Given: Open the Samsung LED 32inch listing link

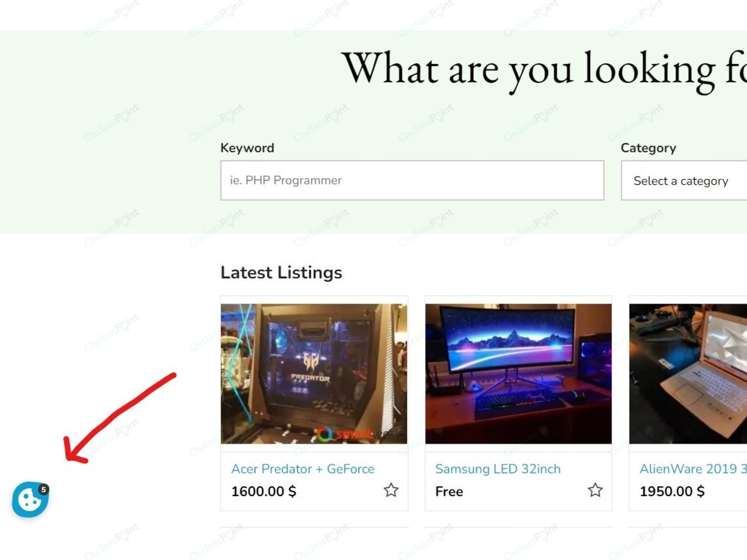Looking at the screenshot, I should tap(498, 469).
